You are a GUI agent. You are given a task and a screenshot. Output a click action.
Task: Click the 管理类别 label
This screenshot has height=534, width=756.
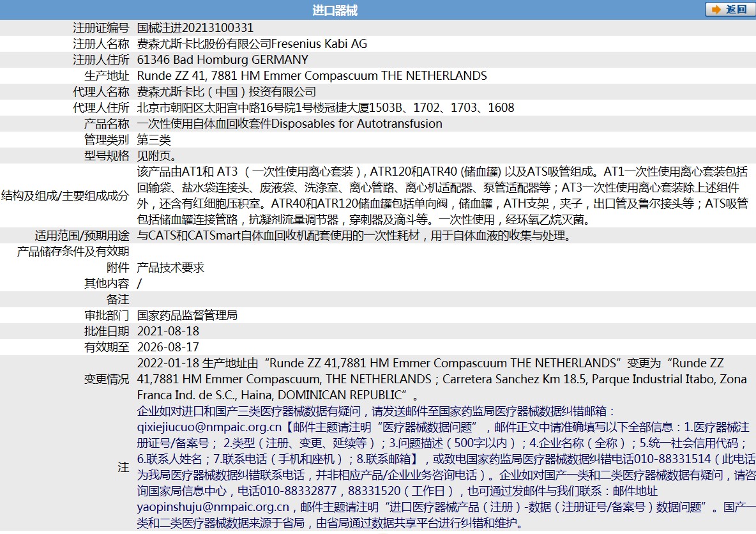coord(107,140)
